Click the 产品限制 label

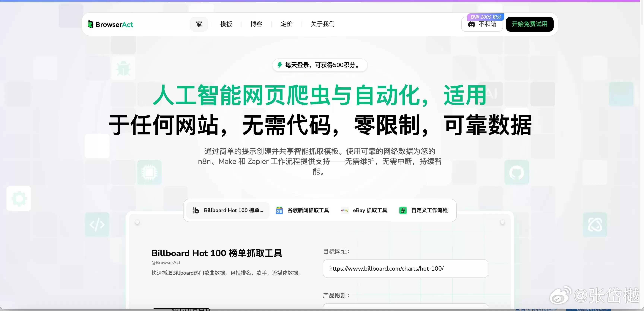coord(336,296)
